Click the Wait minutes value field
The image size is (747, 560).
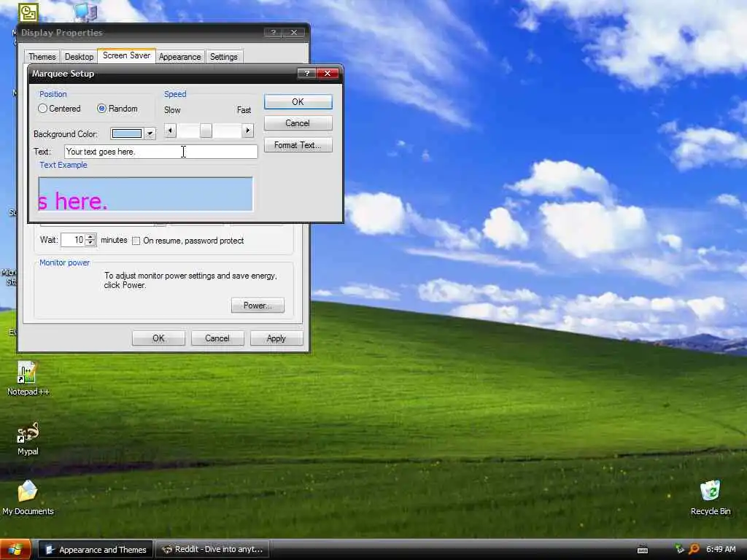[74, 240]
